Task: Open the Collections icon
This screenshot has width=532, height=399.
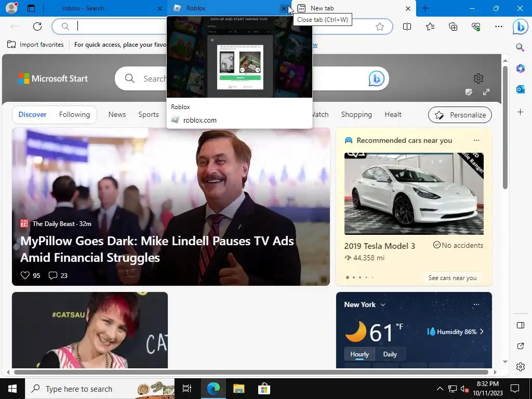Action: coord(453,26)
